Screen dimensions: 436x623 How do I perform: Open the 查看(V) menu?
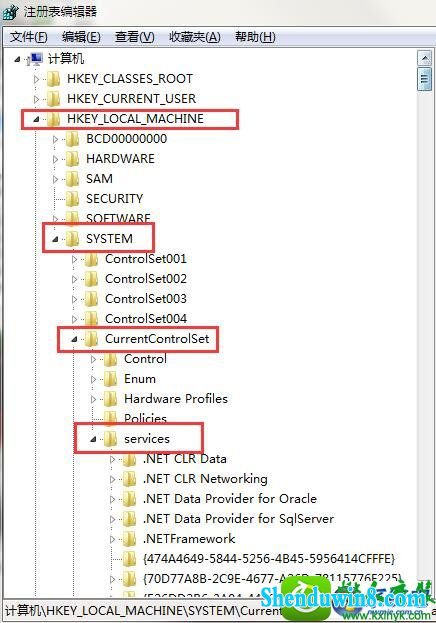(134, 37)
